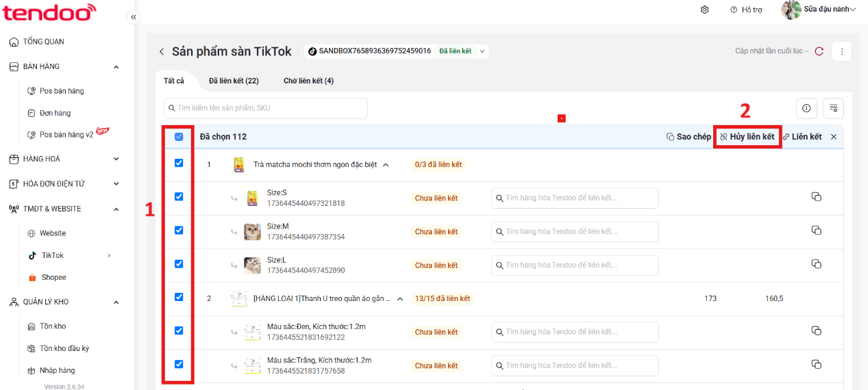The width and height of the screenshot is (868, 390).
Task: Click the Sao chép button
Action: pyautogui.click(x=689, y=137)
